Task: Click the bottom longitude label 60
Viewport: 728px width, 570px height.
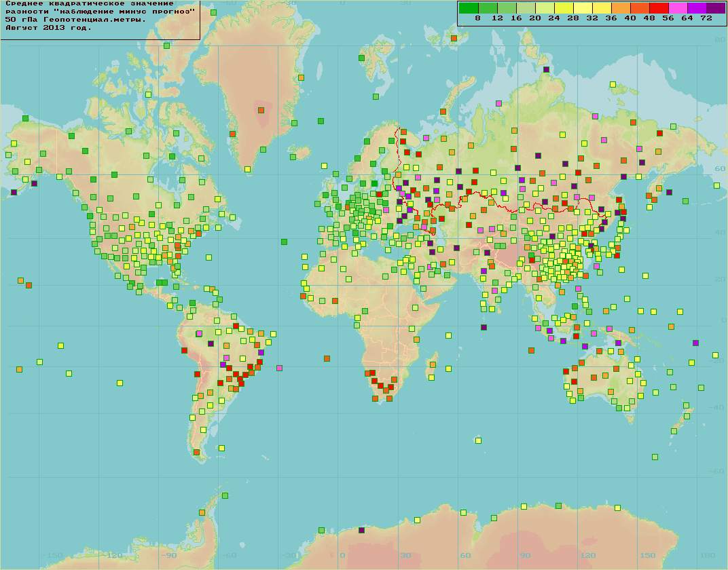Action: coord(465,556)
